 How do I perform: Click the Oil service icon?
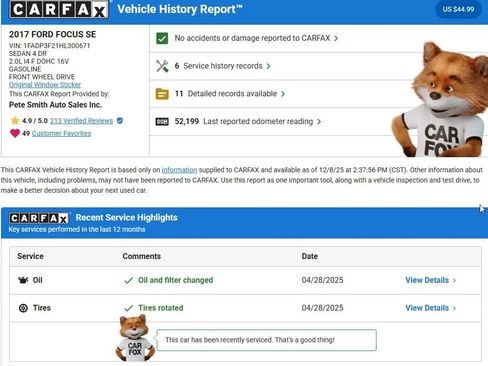[x=23, y=280]
